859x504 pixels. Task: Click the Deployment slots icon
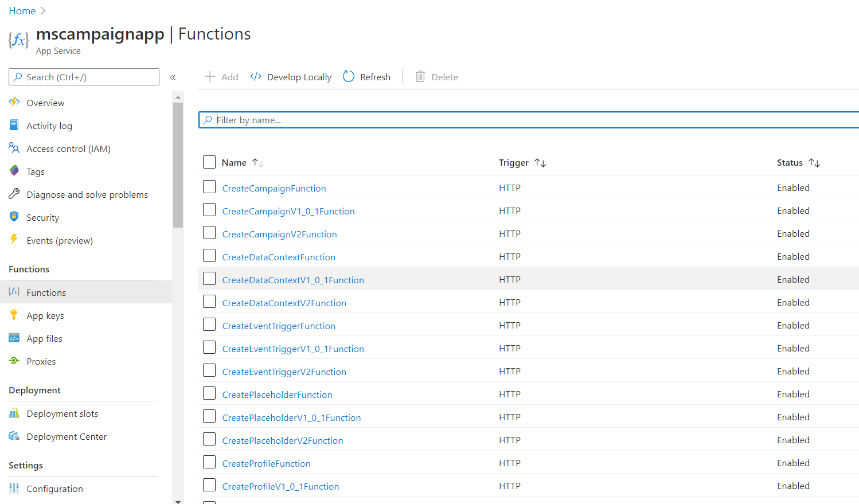coord(14,413)
